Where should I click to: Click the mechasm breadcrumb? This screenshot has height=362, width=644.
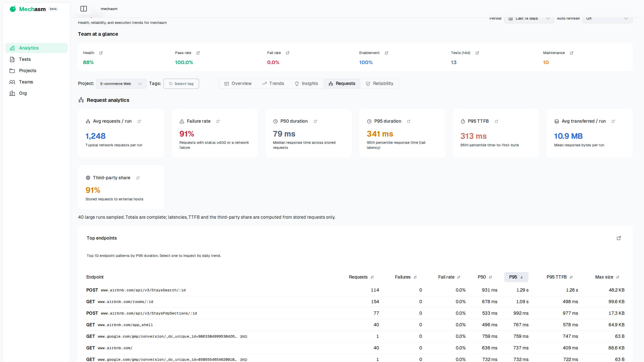[109, 9]
